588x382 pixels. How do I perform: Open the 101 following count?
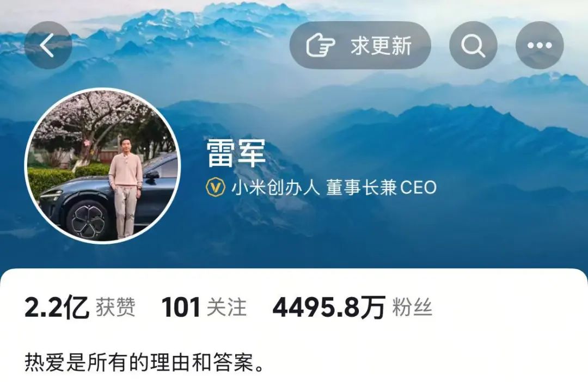pyautogui.click(x=180, y=307)
